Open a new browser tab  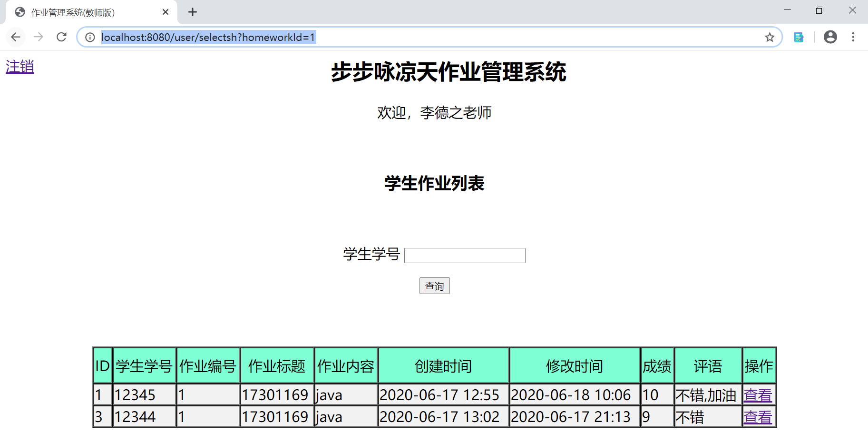(193, 12)
